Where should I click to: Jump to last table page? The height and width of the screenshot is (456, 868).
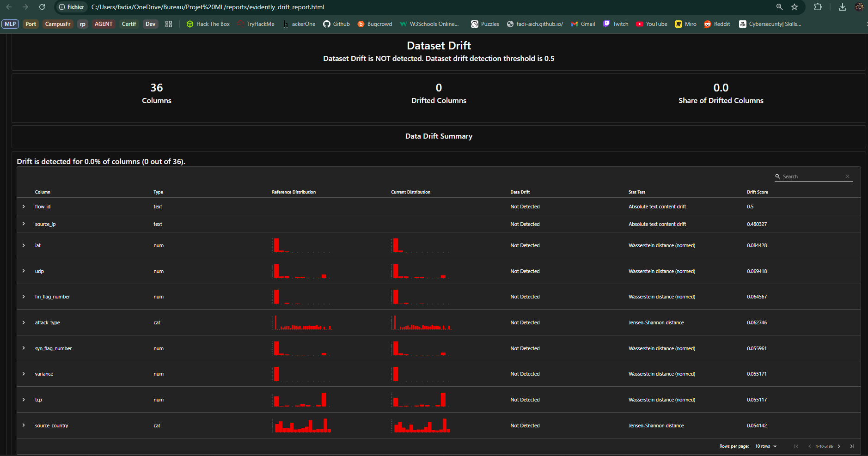[x=852, y=446]
